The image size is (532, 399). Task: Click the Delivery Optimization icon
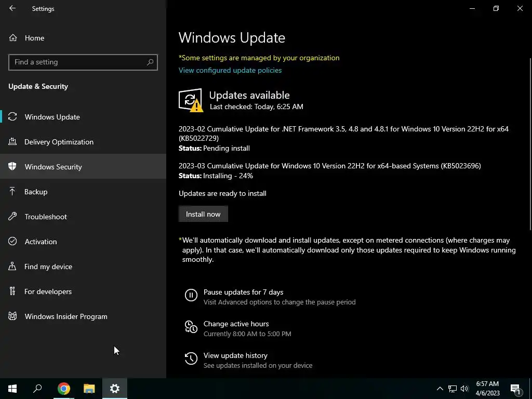(x=12, y=141)
